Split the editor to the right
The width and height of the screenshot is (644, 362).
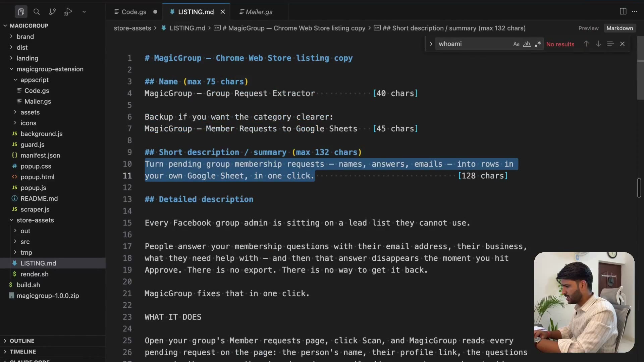(623, 11)
